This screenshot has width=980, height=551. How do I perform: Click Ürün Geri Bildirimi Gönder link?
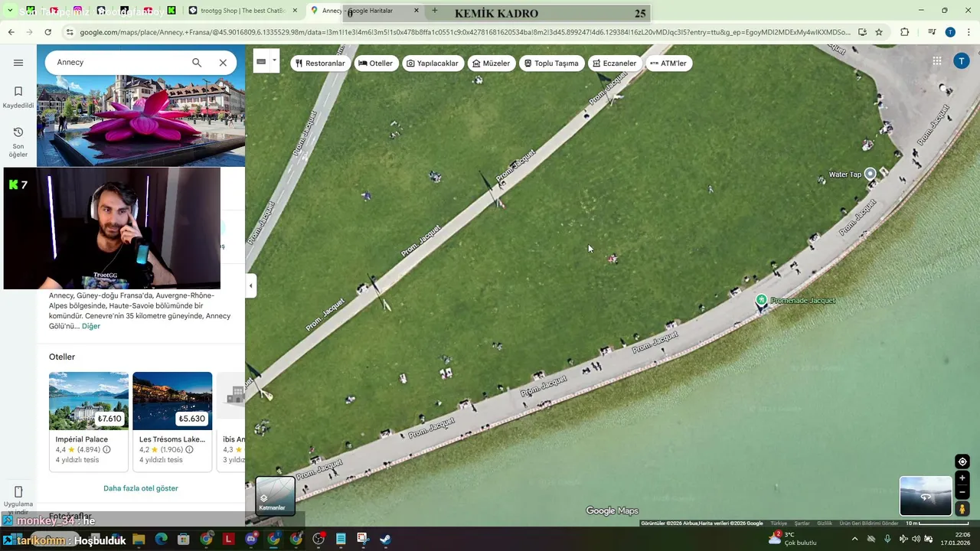869,523
